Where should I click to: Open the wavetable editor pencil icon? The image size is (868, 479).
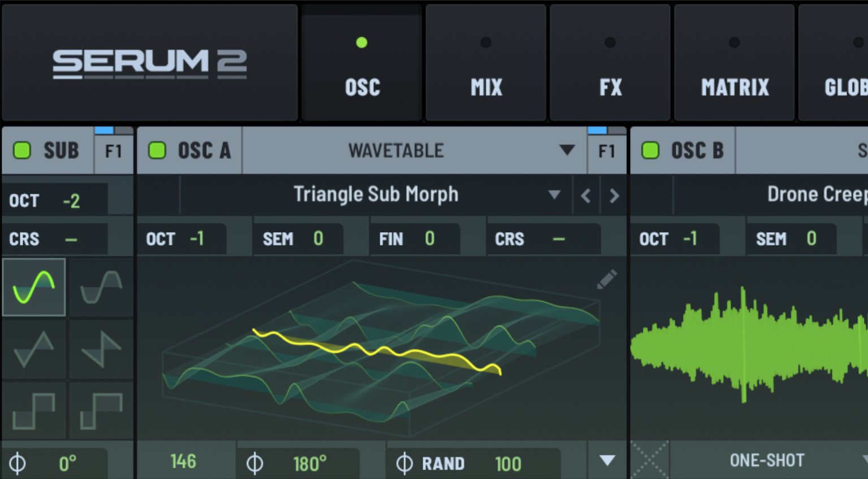click(606, 280)
